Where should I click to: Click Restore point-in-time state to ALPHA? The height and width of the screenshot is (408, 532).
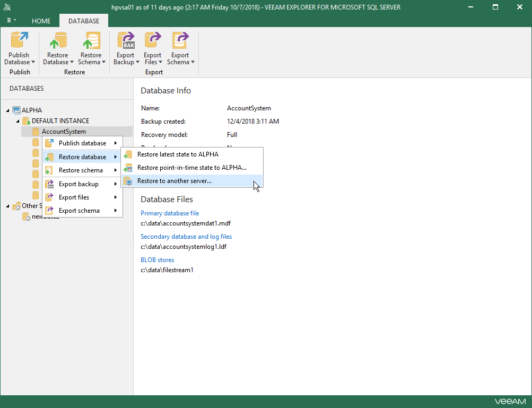(x=192, y=168)
